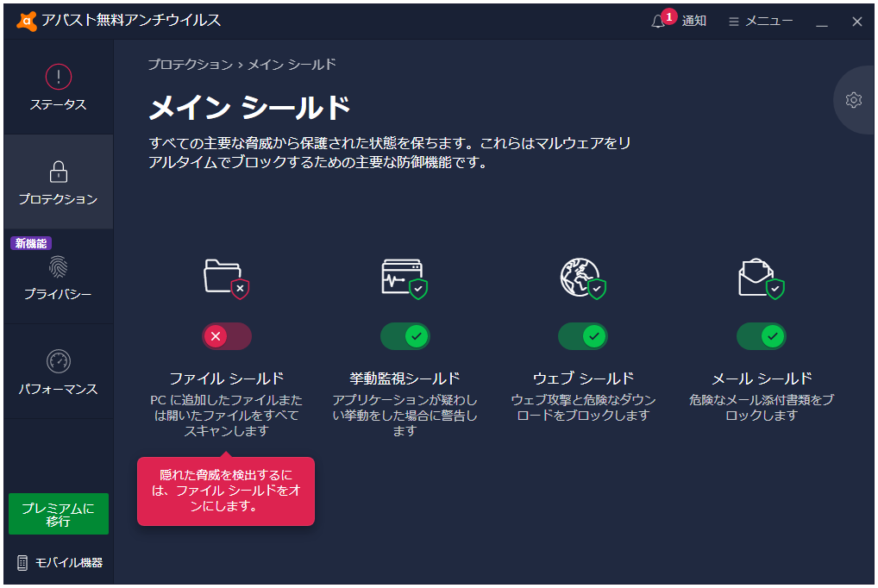The height and width of the screenshot is (588, 878).
Task: Select the プライバシー sidebar item
Action: click(59, 278)
